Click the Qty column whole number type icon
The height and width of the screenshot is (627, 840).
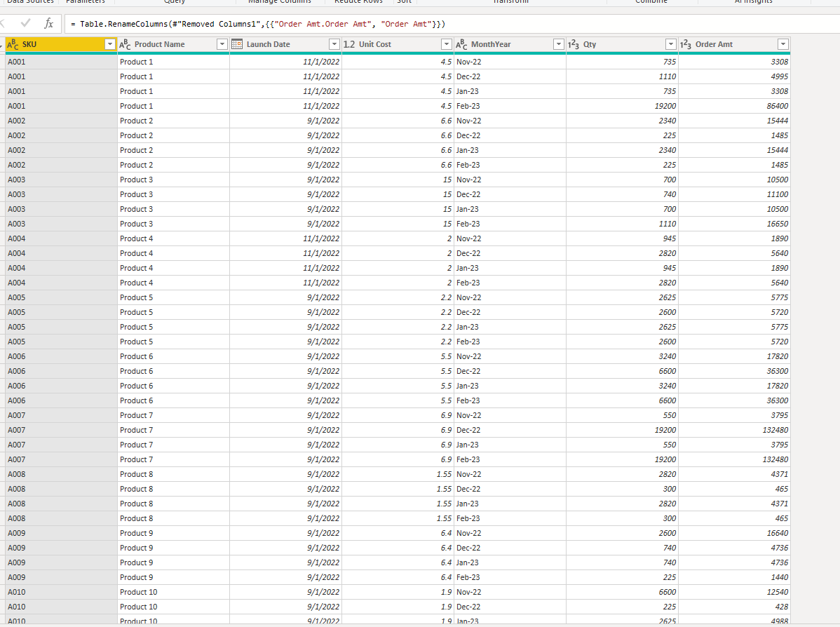pyautogui.click(x=574, y=44)
